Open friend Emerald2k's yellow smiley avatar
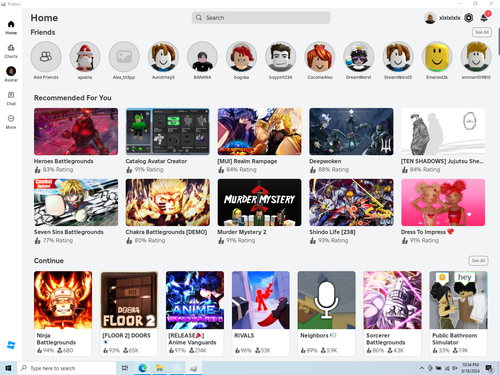 437,57
